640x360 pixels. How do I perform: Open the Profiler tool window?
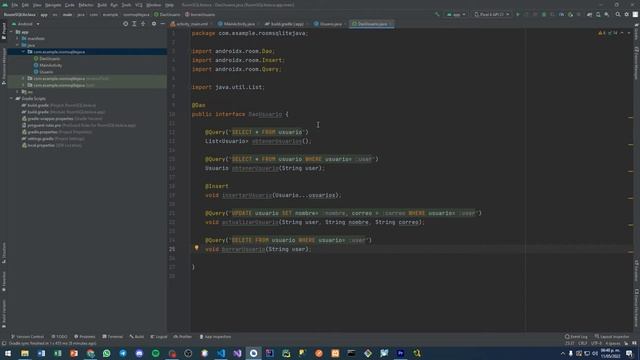(182, 337)
